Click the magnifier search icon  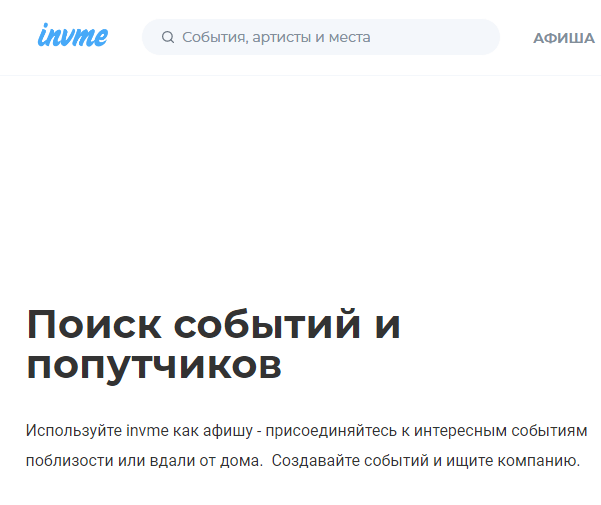tap(168, 37)
